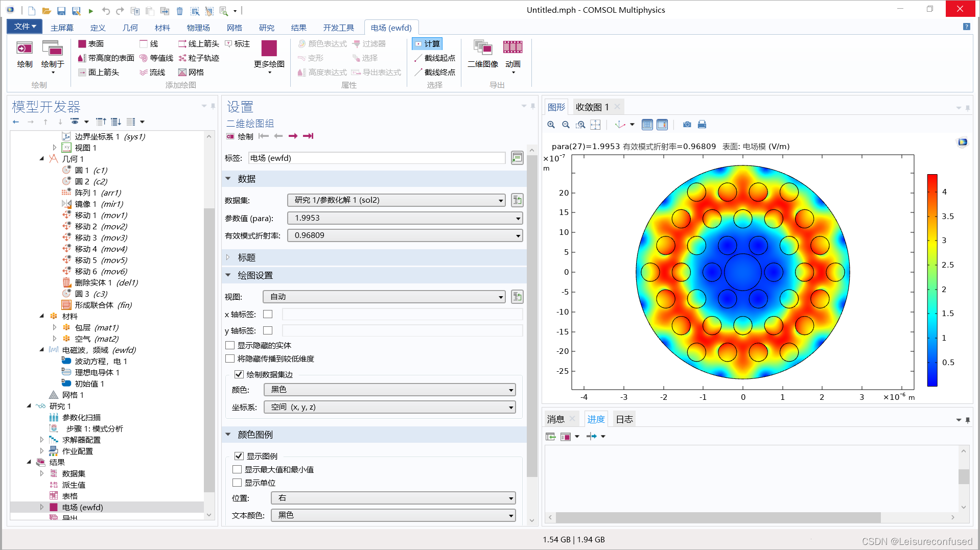This screenshot has height=550, width=980.
Task: Switch to the 日志 tab
Action: (624, 419)
